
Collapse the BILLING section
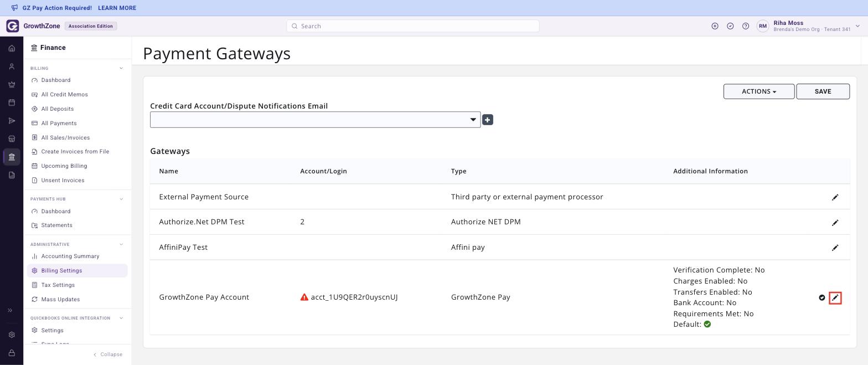121,68
